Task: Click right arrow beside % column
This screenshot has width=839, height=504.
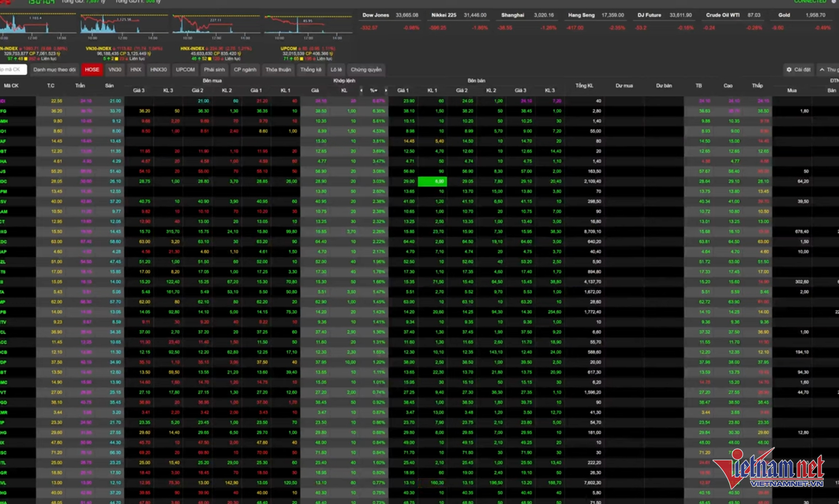Action: 386,91
